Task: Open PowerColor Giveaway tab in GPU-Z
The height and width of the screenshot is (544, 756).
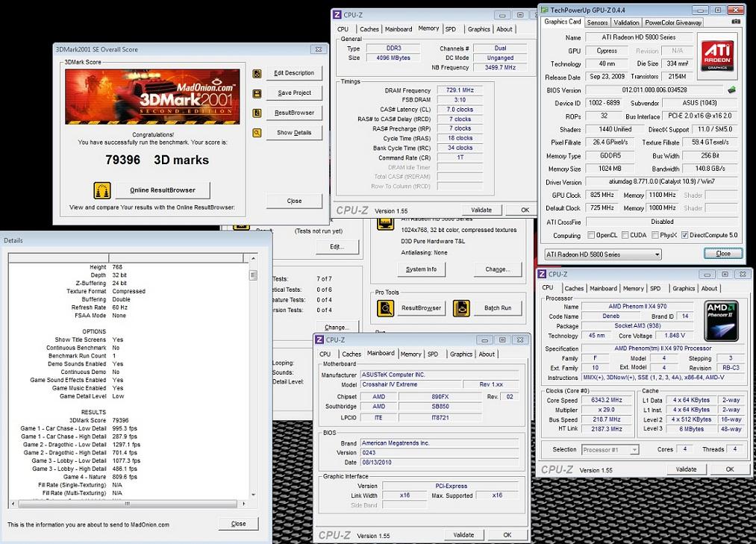Action: tap(672, 22)
